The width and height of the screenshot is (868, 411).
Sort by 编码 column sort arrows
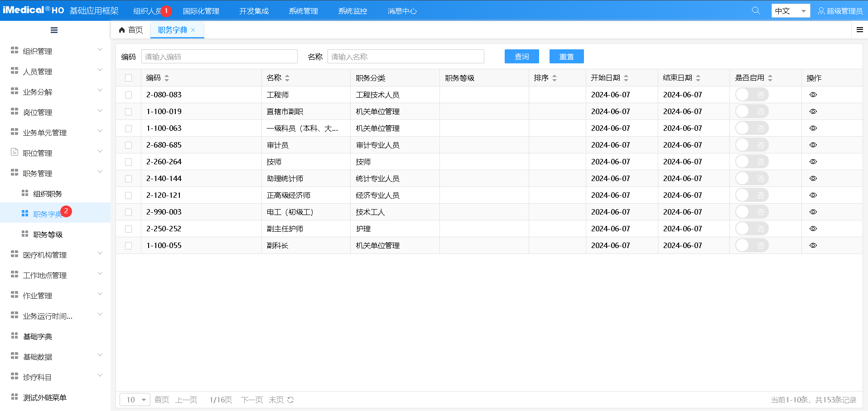pos(167,78)
